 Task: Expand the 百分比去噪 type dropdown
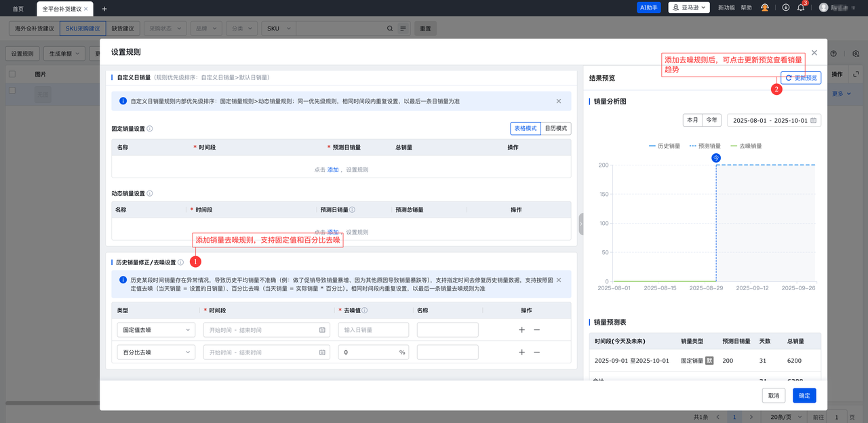tap(155, 352)
